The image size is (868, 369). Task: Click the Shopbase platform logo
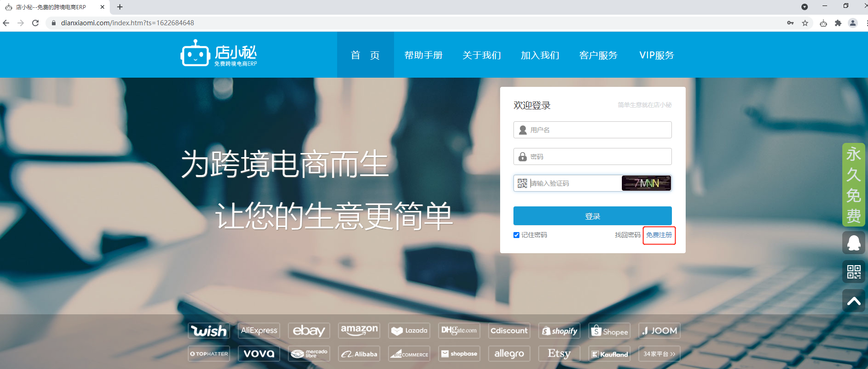(x=459, y=353)
